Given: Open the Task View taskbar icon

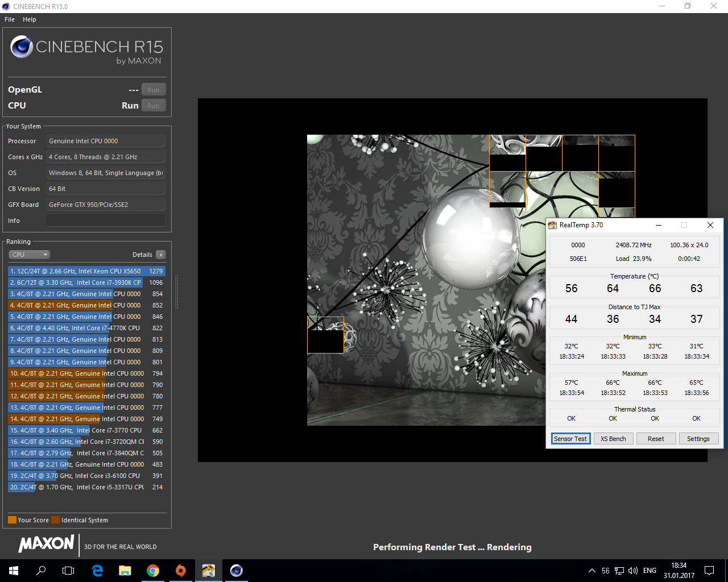Looking at the screenshot, I should click(x=68, y=571).
